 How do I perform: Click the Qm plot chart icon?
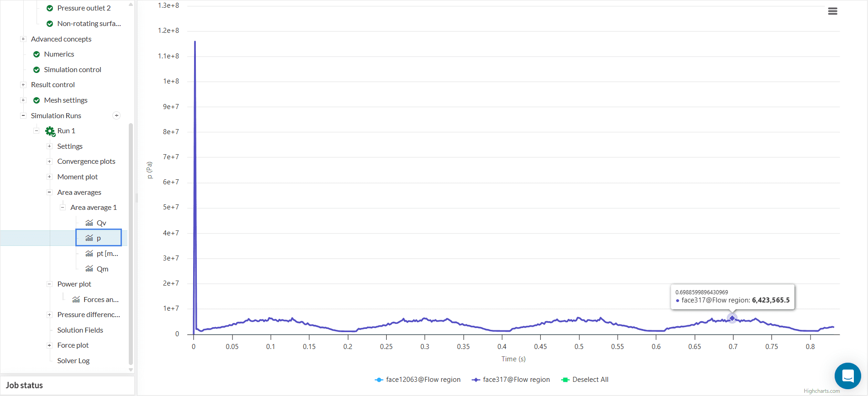(x=89, y=269)
